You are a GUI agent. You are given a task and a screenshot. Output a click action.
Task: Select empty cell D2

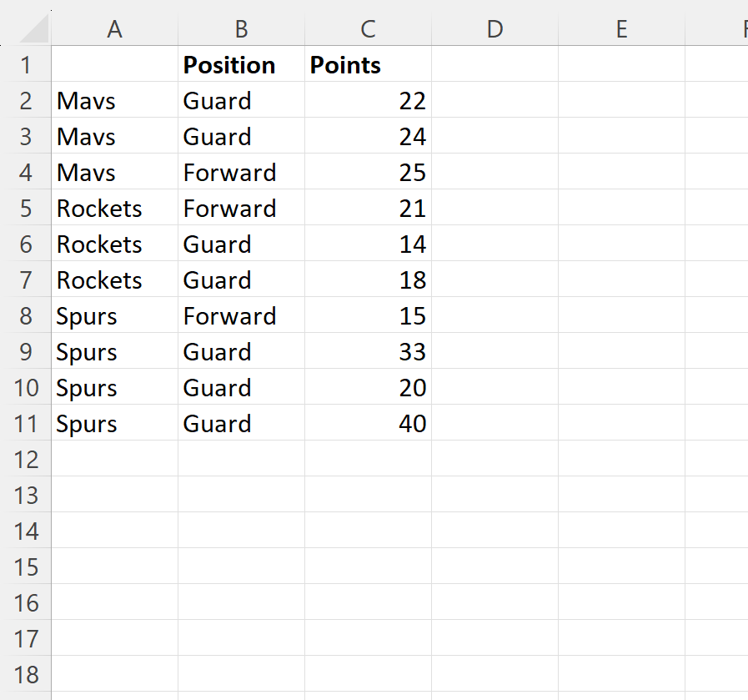click(x=494, y=100)
